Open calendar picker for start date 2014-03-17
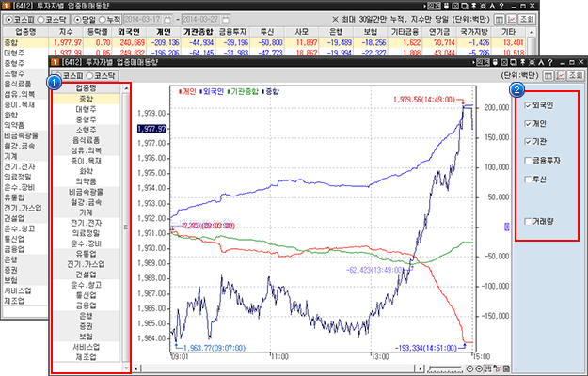This screenshot has height=376, width=588. pyautogui.click(x=167, y=19)
